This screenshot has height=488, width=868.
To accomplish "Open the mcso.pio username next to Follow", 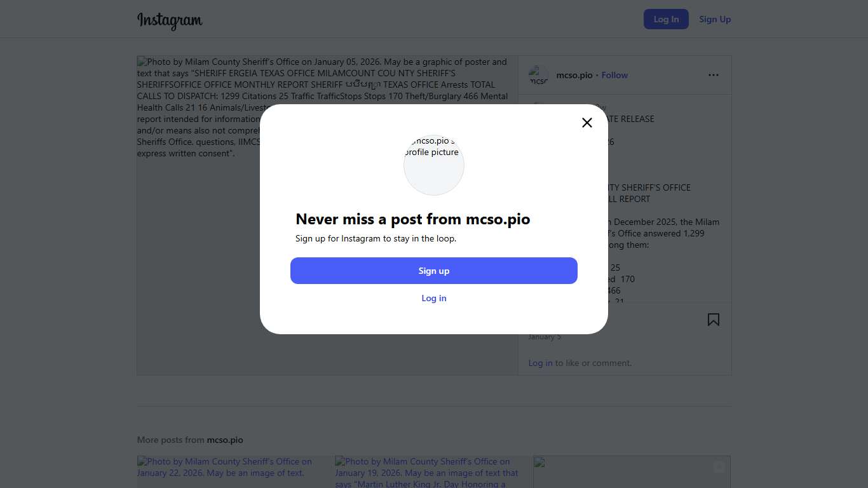I will (x=574, y=75).
